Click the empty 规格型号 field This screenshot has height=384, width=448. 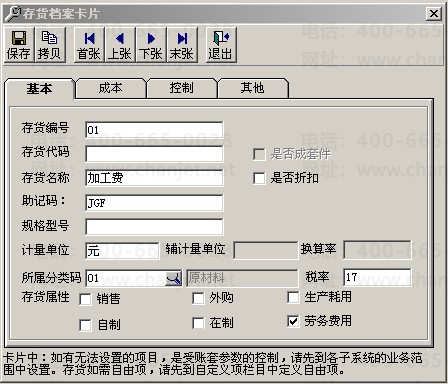coord(154,227)
